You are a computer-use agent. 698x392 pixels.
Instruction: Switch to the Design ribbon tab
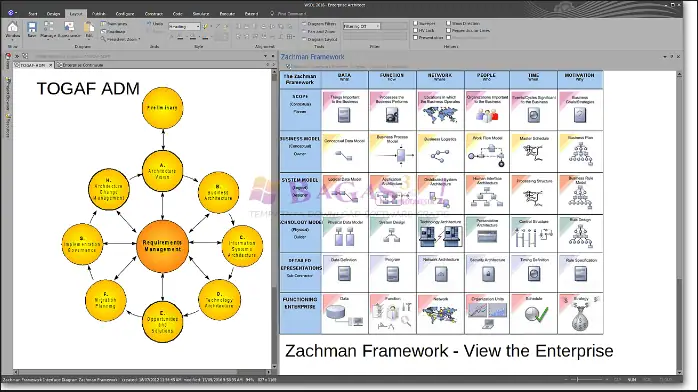53,14
